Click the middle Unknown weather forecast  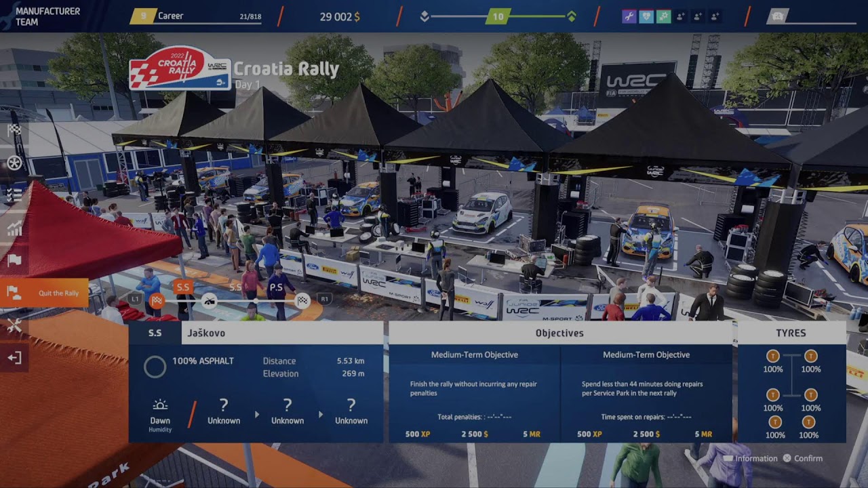tap(288, 411)
